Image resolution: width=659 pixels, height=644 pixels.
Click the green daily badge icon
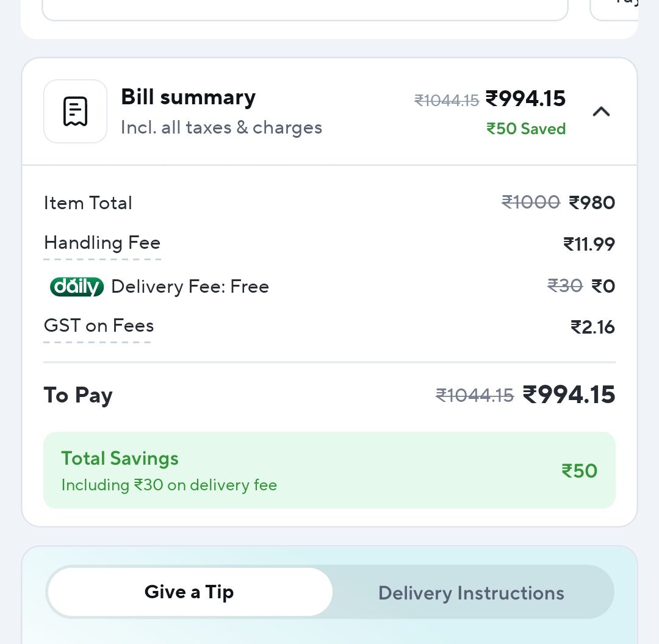77,287
